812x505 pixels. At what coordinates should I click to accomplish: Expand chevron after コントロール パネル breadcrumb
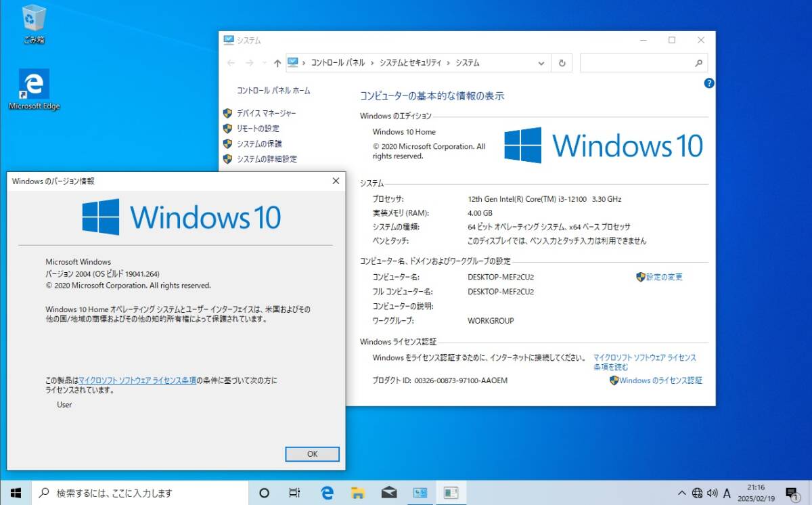point(372,63)
